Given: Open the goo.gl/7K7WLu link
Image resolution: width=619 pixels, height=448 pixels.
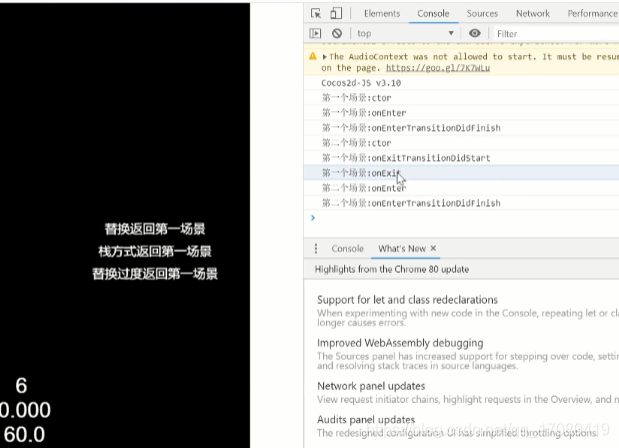Looking at the screenshot, I should (438, 68).
